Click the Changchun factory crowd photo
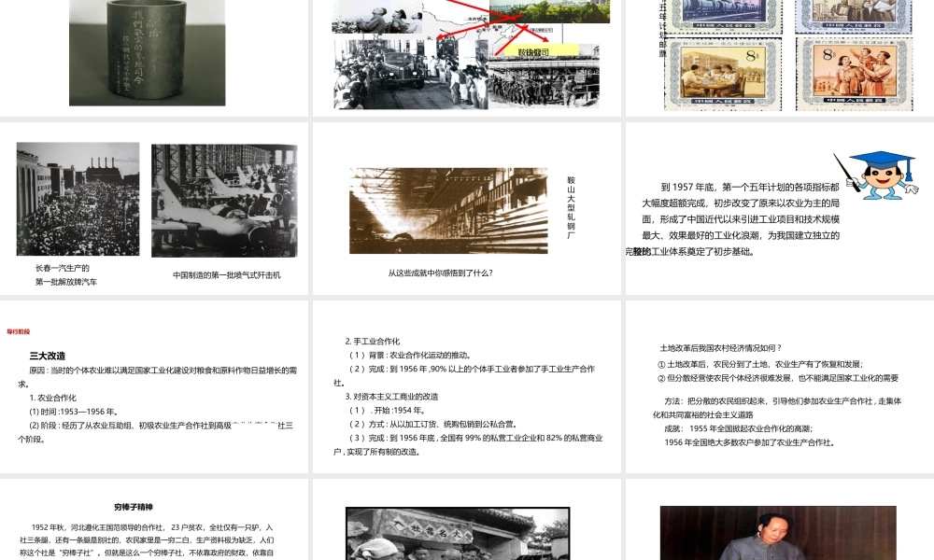This screenshot has height=560, width=934. (x=78, y=199)
